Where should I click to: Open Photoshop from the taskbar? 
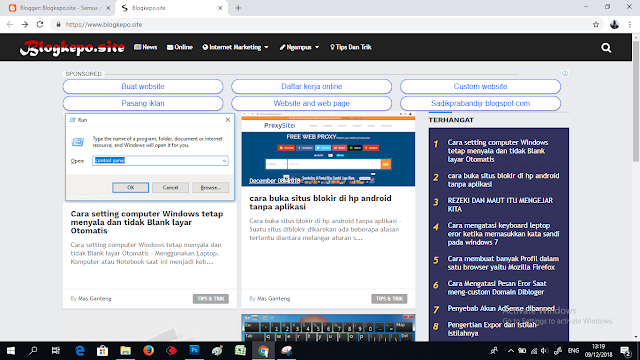[194, 351]
